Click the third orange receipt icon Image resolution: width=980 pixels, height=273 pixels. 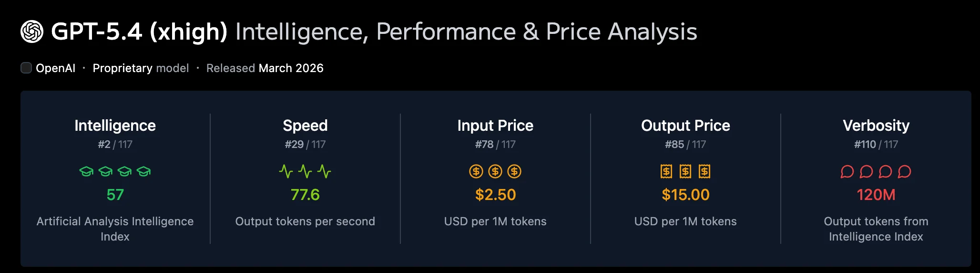coord(704,171)
